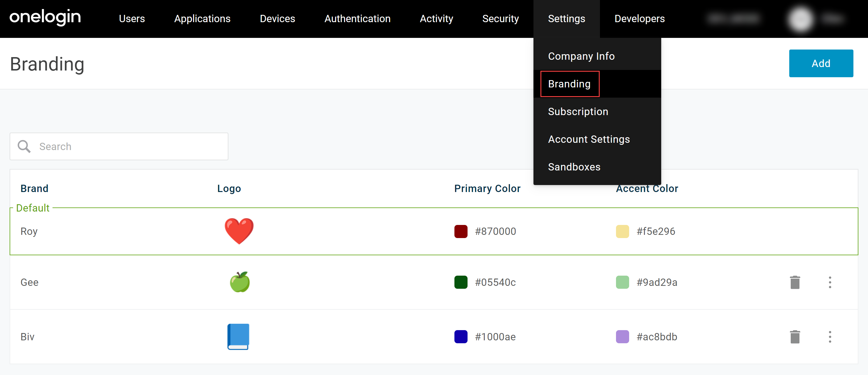This screenshot has width=868, height=375.
Task: Open the Roy default brand row
Action: coord(29,231)
